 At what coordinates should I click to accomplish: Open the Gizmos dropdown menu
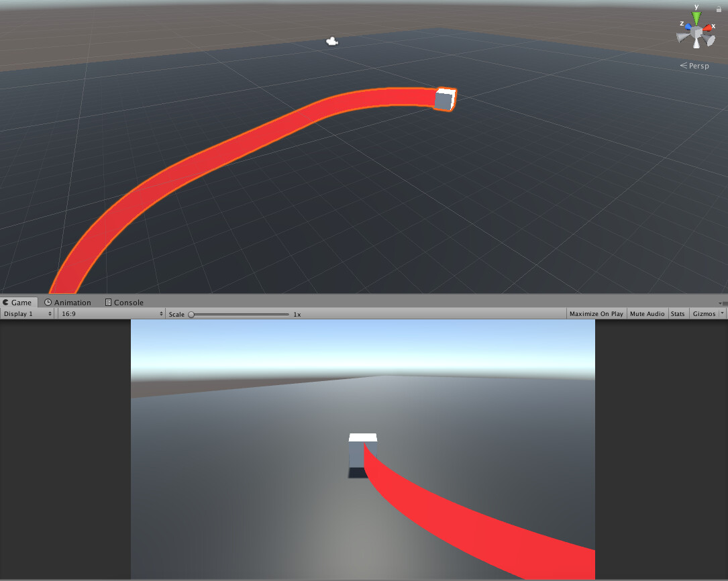point(705,313)
